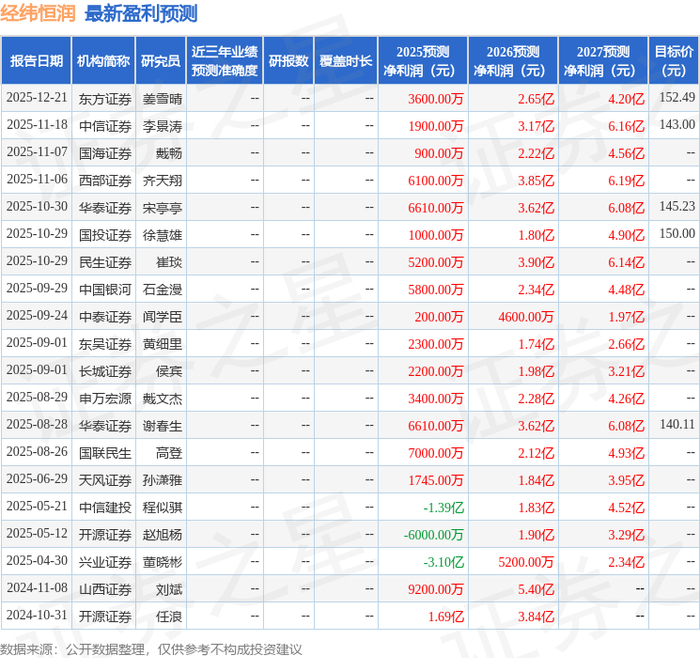Select the 中信证券 institution cell
This screenshot has height=658, width=700.
point(105,126)
